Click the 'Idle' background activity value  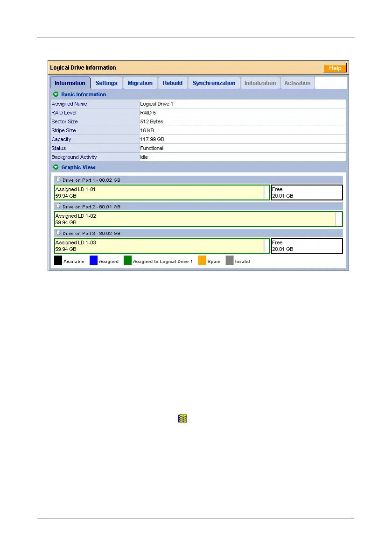pos(144,157)
